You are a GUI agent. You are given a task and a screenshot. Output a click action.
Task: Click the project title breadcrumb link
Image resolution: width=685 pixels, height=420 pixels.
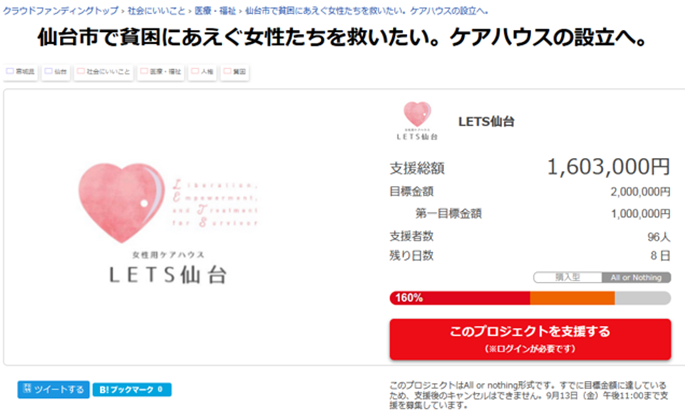(x=367, y=10)
